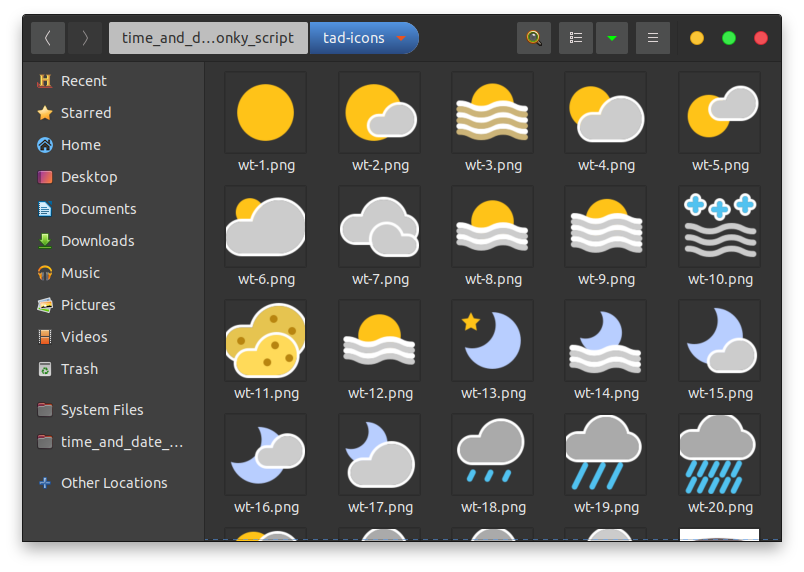Go forward with the right arrow button
The width and height of the screenshot is (804, 572).
(x=85, y=38)
